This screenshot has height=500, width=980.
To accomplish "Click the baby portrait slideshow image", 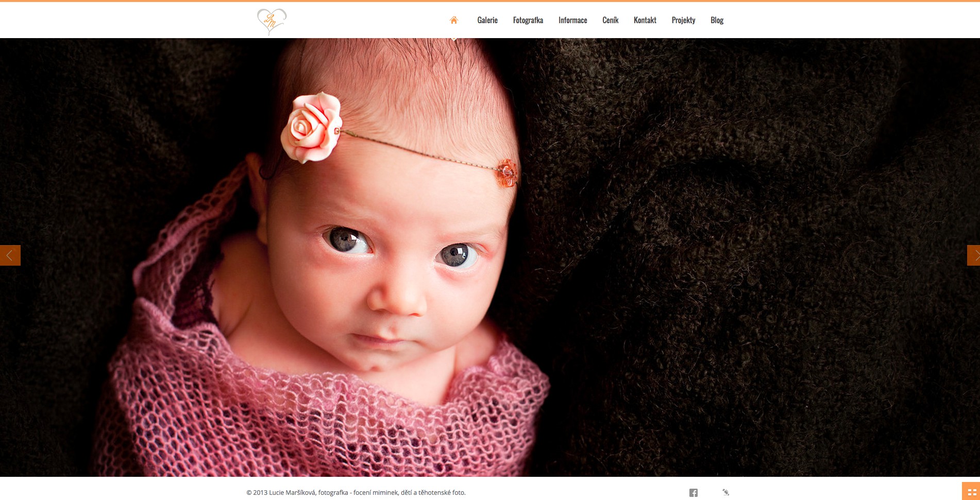I will 490,257.
